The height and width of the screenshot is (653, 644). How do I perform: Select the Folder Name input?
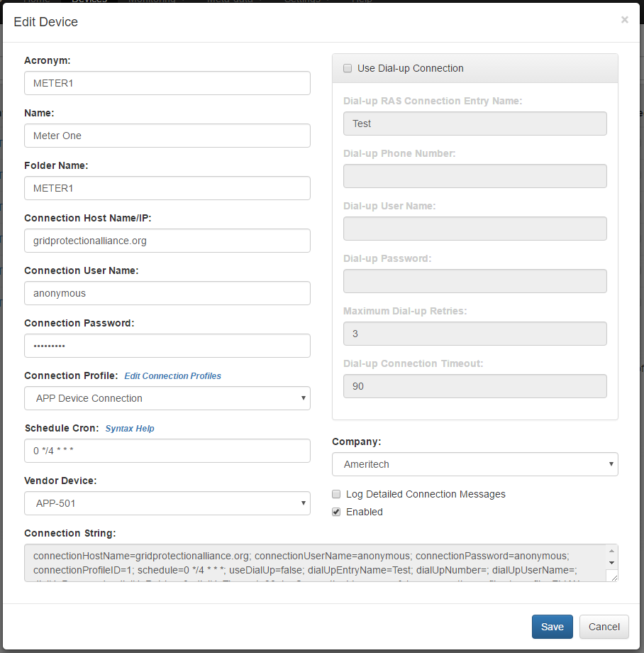(167, 188)
